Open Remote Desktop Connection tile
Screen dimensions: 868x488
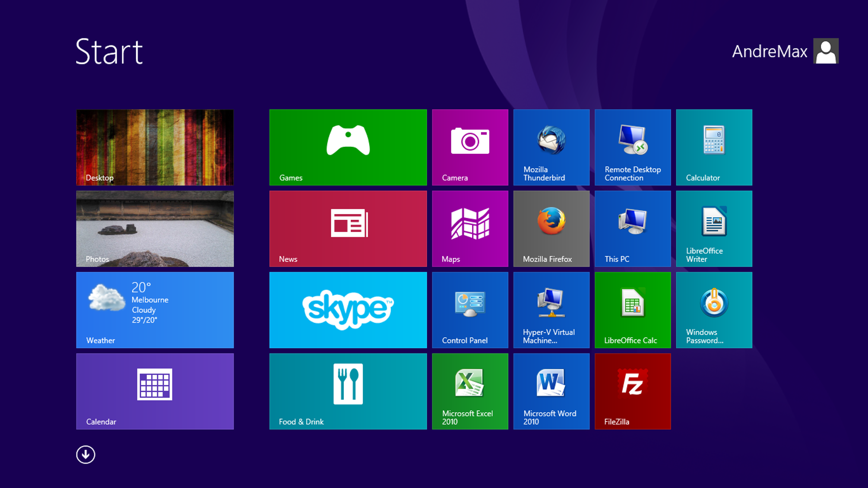632,147
